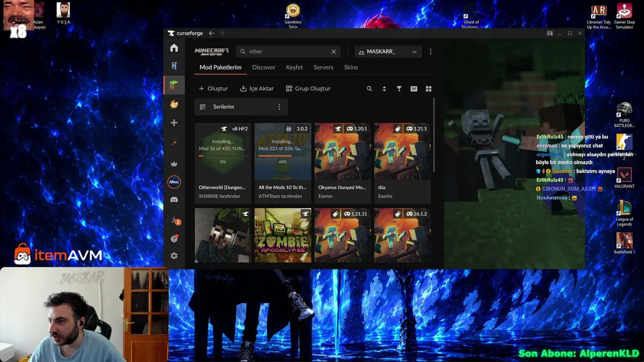The image size is (644, 362).
Task: Toggle the M badge icon in the toolbar
Action: click(414, 88)
